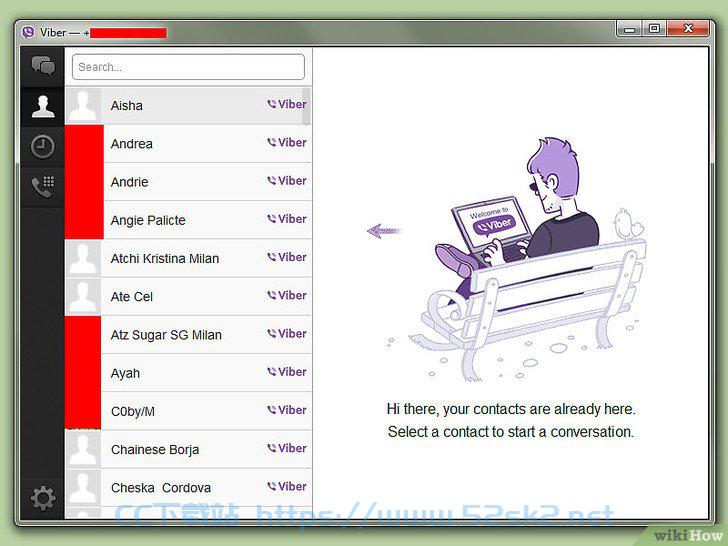728x546 pixels.
Task: Click the Viber badge beside Aisha
Action: tap(286, 104)
